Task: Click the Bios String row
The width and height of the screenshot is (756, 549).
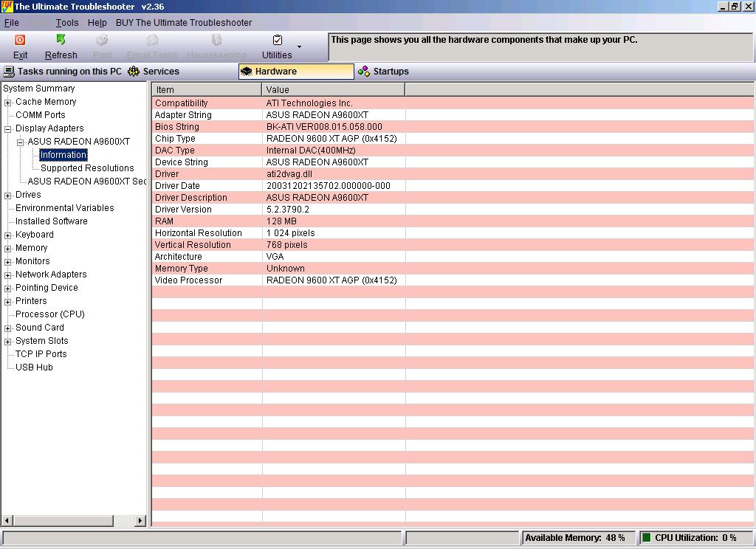Action: 453,127
